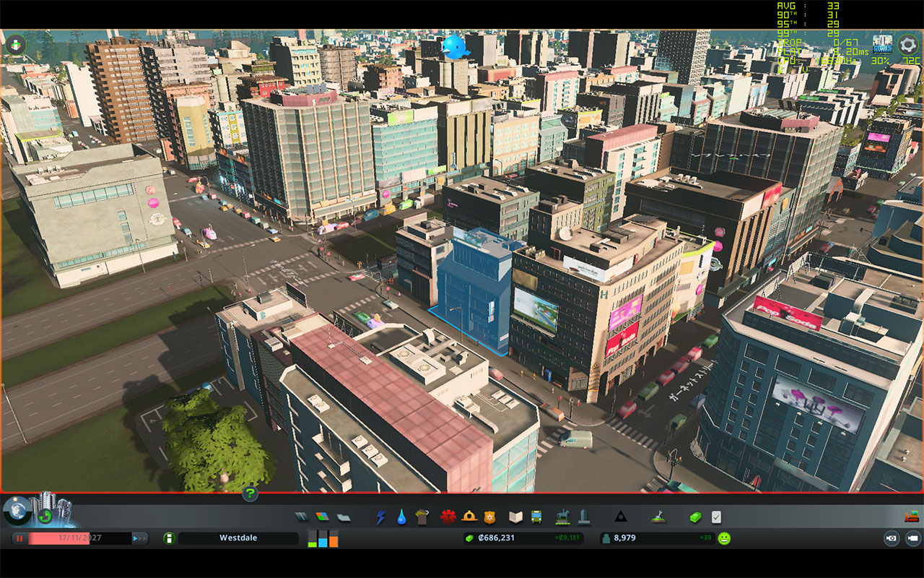Open the Water and Sewage menu
This screenshot has height=578, width=924.
tap(401, 517)
